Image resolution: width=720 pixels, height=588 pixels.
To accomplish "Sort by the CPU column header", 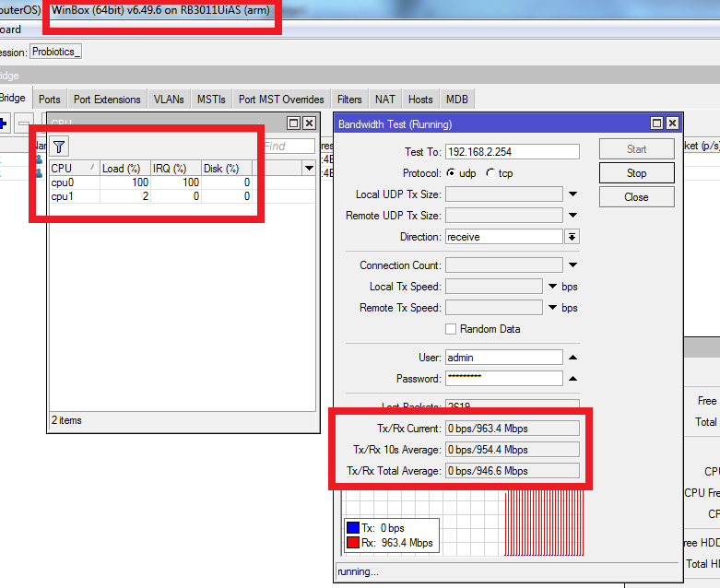I will [x=75, y=169].
